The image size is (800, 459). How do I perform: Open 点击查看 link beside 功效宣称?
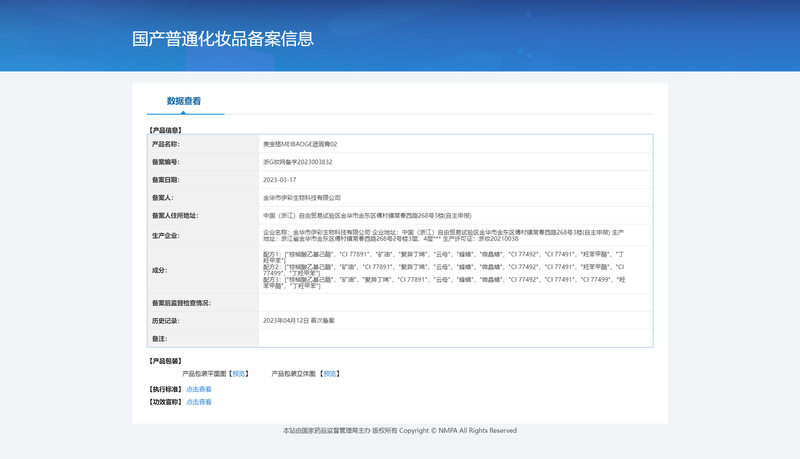pos(198,402)
